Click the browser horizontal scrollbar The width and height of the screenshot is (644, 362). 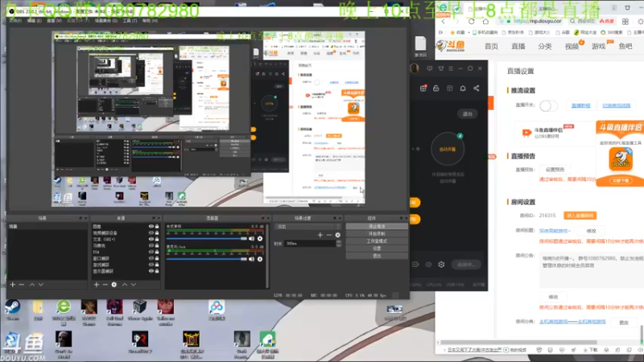[518, 342]
